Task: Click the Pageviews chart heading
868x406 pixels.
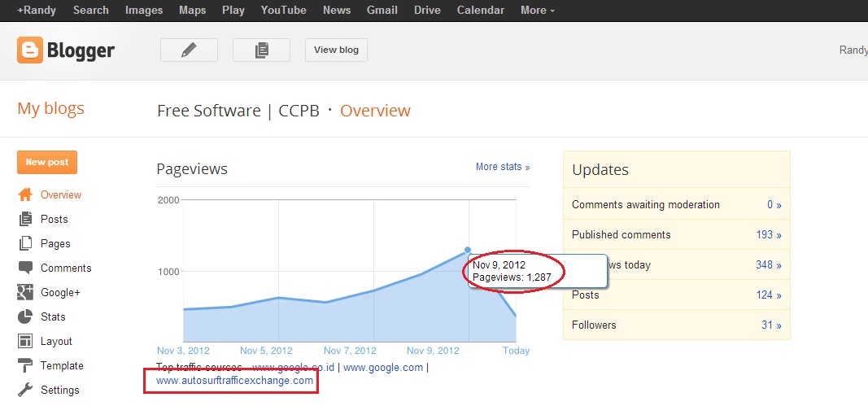Action: point(192,169)
